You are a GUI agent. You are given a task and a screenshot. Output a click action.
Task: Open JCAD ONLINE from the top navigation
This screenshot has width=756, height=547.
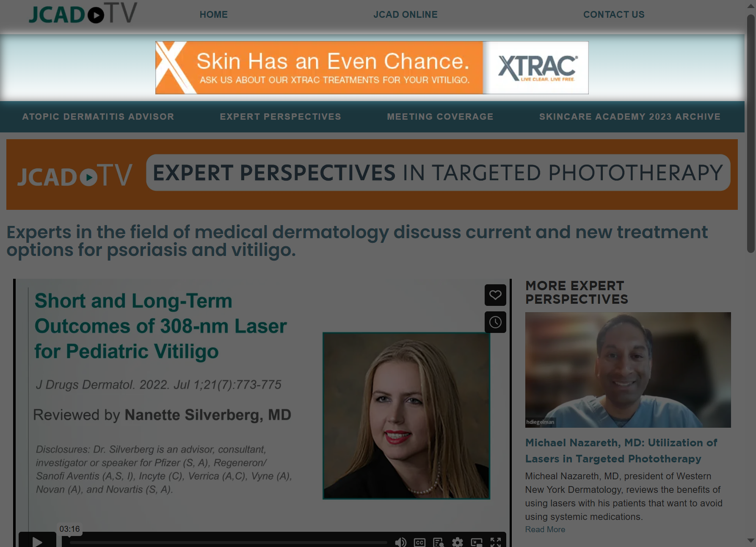point(406,15)
